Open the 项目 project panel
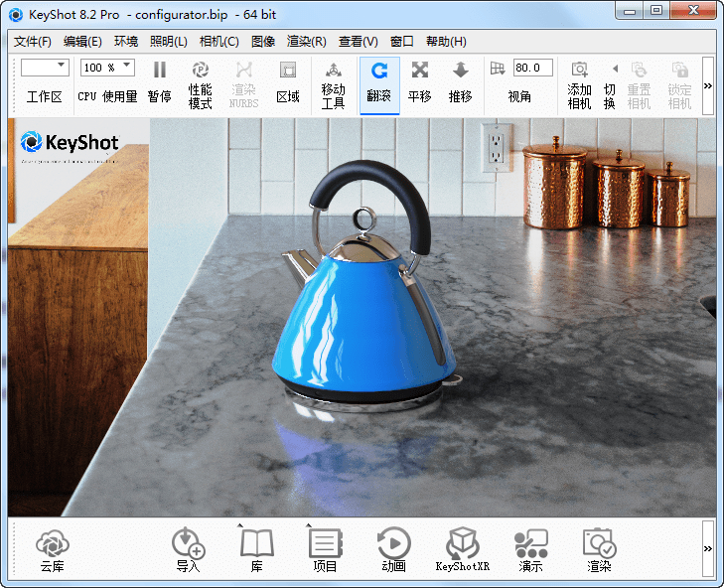Screen dimensions: 724x588 (325, 550)
